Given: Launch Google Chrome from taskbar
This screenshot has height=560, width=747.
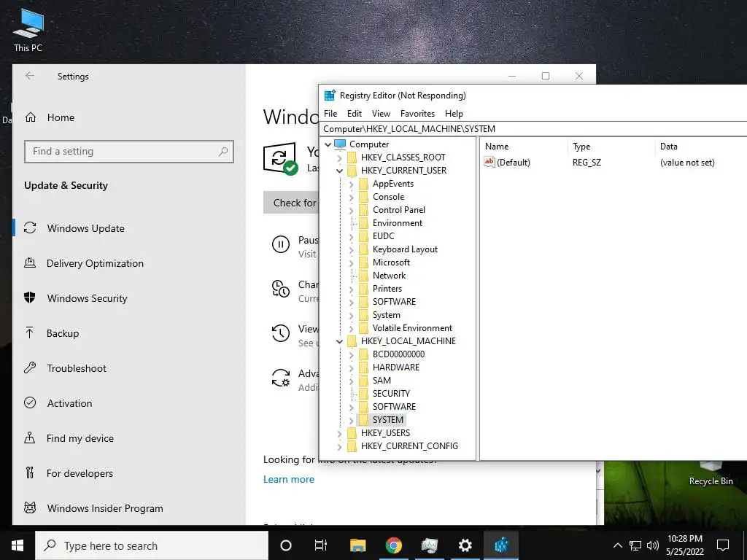Looking at the screenshot, I should pos(393,545).
